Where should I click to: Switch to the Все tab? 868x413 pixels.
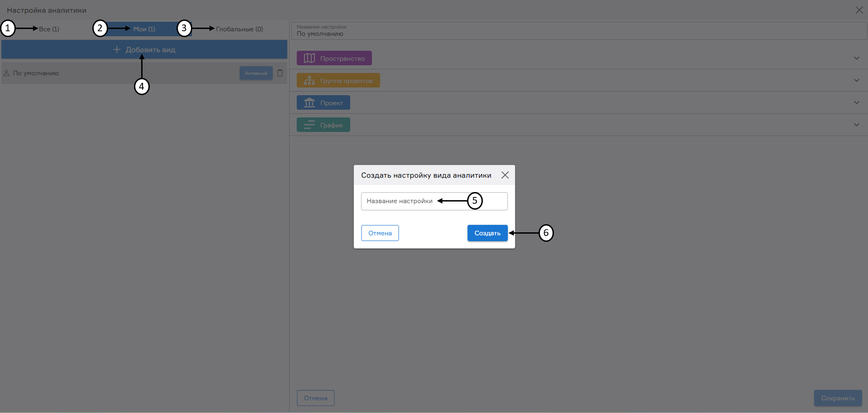coord(49,29)
